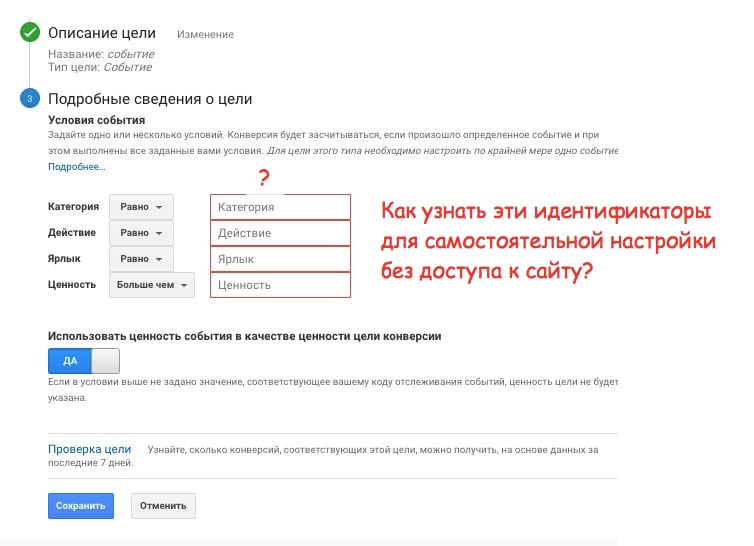754x546 pixels.
Task: Click the green checkmark step icon
Action: 30,32
